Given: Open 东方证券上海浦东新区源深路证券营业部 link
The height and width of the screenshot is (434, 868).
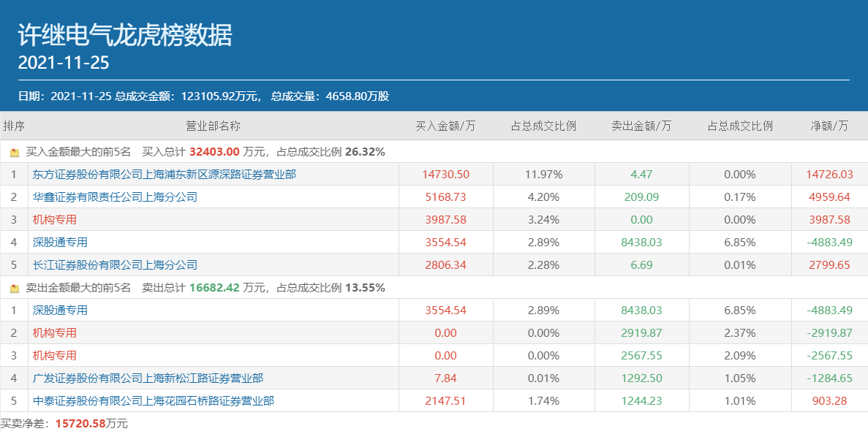Looking at the screenshot, I should click(x=165, y=174).
